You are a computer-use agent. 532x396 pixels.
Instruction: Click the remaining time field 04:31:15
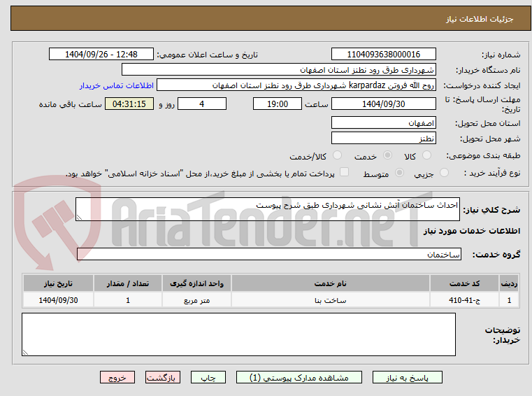pos(129,104)
